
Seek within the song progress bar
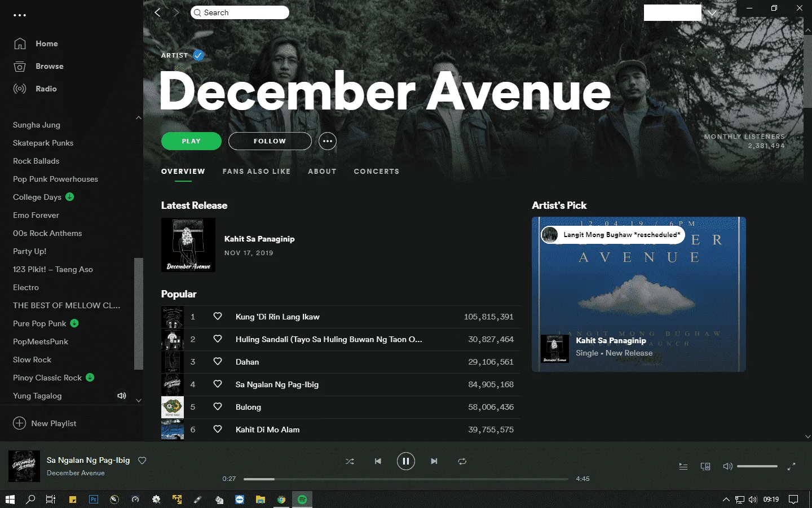click(406, 479)
